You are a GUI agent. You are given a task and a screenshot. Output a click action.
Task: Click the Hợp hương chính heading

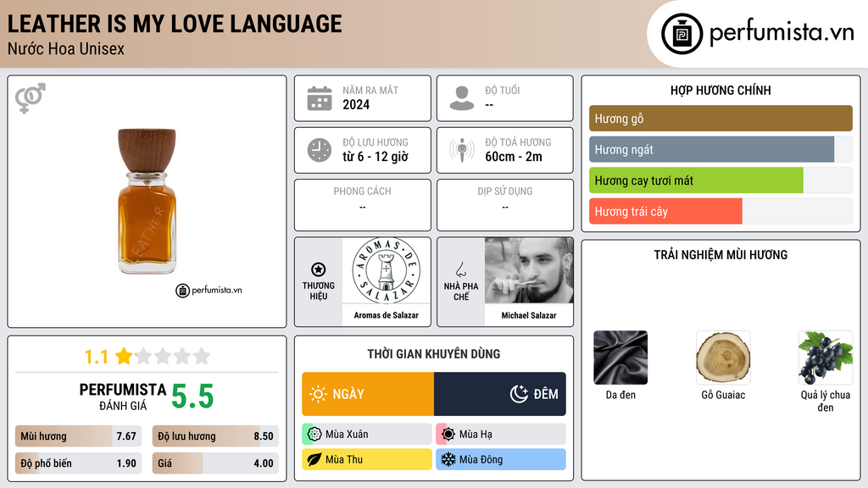[x=721, y=90]
